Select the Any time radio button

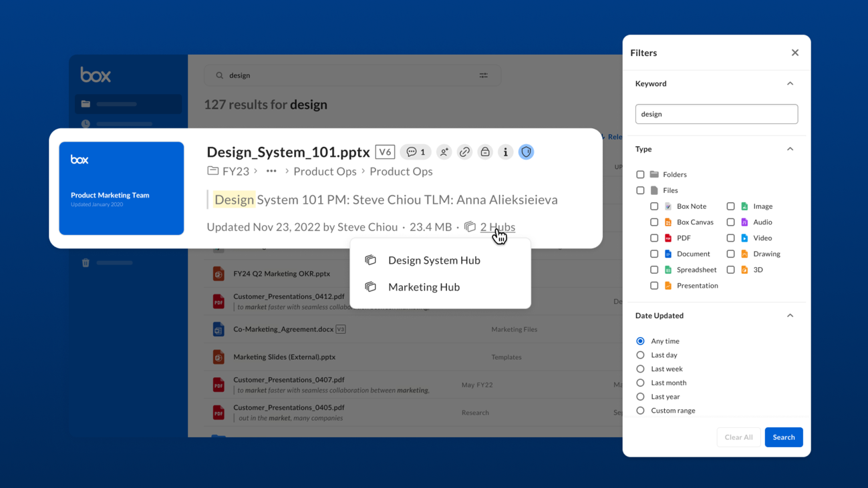coord(640,341)
